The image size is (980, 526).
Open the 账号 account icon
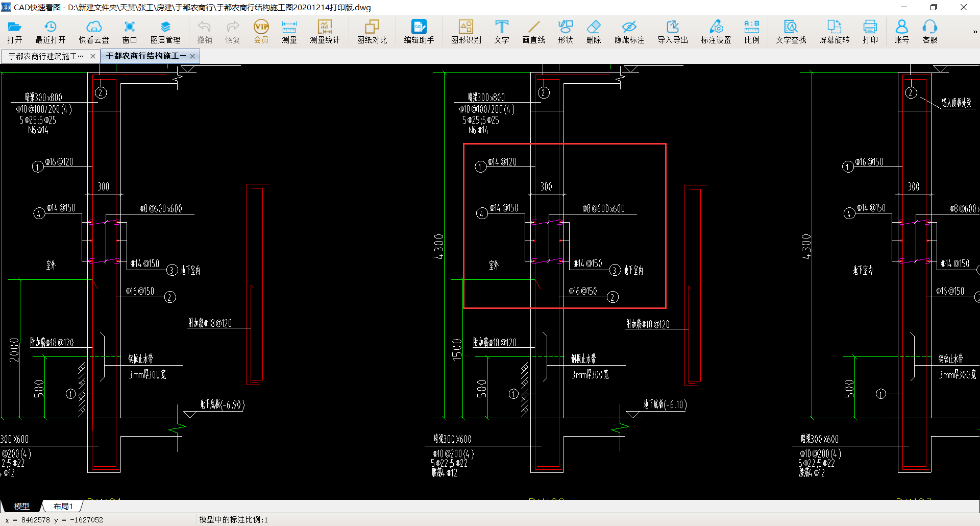click(902, 32)
